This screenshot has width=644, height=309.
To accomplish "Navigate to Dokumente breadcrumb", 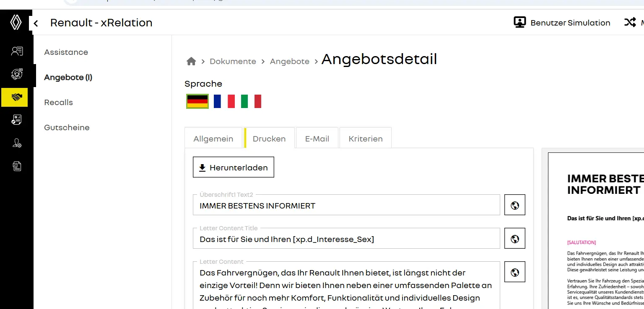I will coord(233,62).
